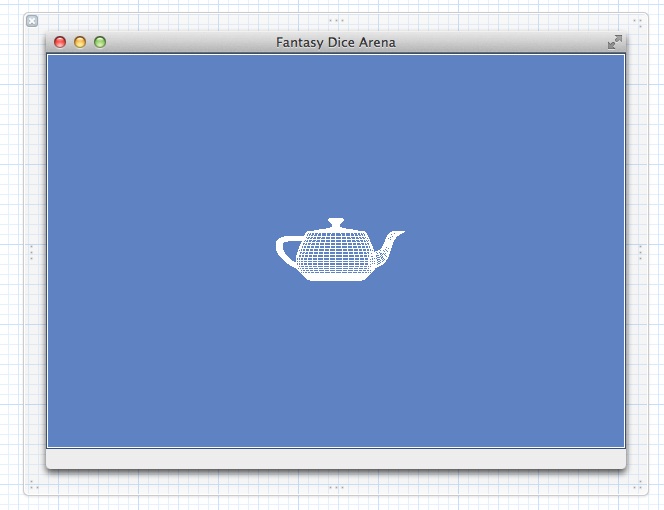This screenshot has height=510, width=664.
Task: Click the gray bottom bar of the window
Action: (x=336, y=458)
